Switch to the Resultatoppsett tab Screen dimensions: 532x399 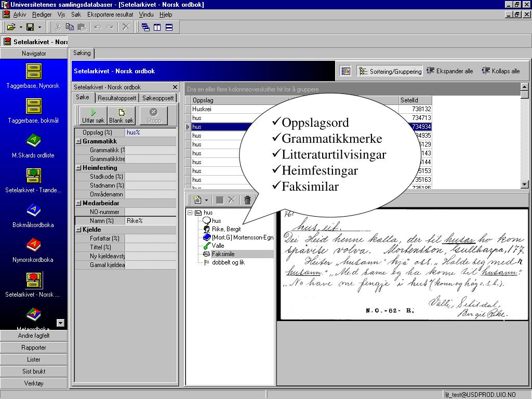coord(117,98)
